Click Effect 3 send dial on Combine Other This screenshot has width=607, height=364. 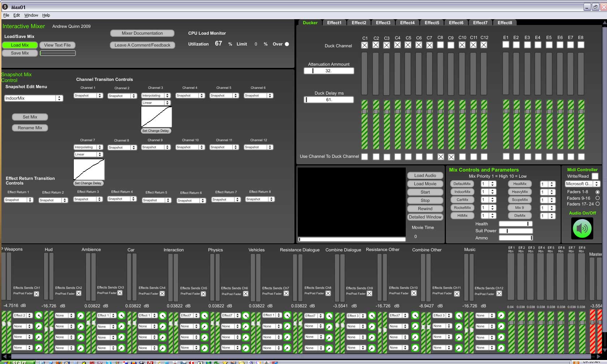coord(459,316)
